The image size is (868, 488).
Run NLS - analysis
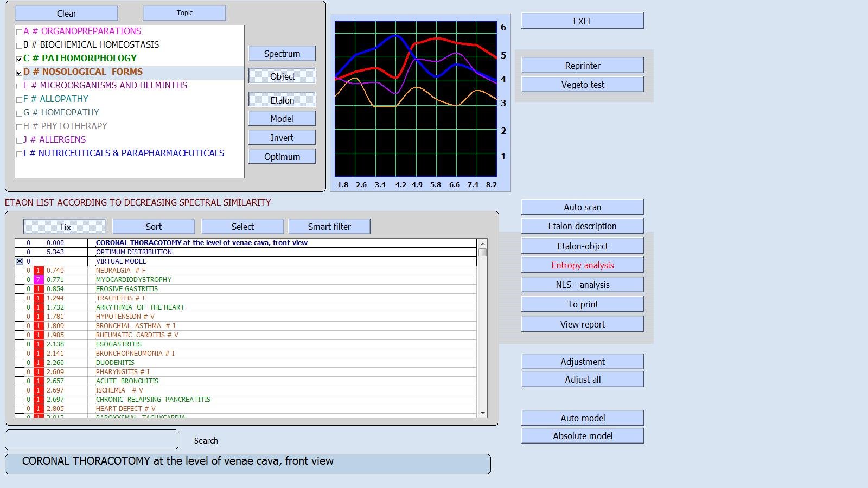(x=582, y=284)
